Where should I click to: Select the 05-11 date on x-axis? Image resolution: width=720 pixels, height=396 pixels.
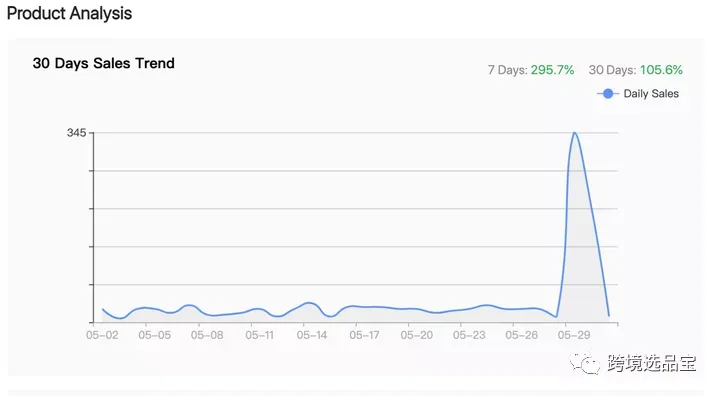tap(259, 335)
